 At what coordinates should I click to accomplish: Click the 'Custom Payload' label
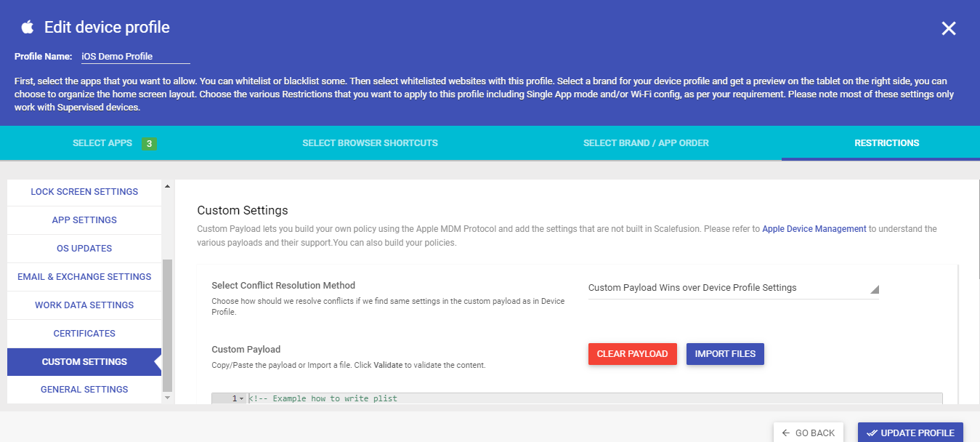click(x=246, y=350)
